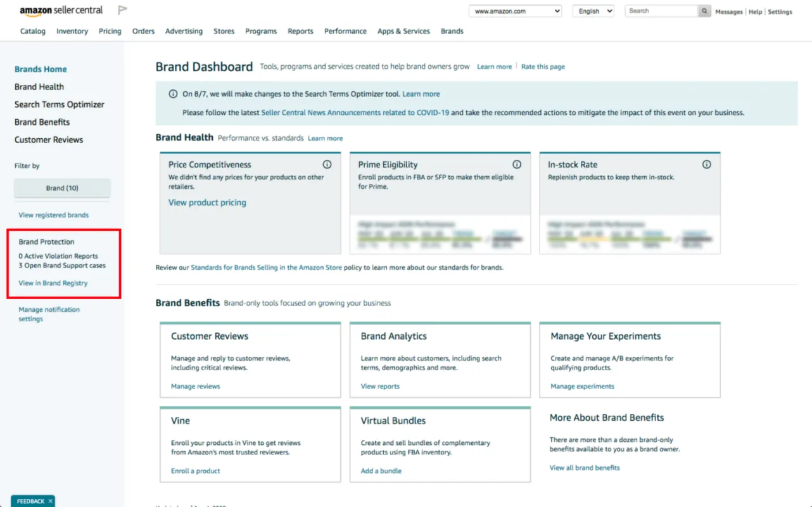Open the www.amazon.com marketplace dropdown
The image size is (812, 507).
tap(516, 11)
